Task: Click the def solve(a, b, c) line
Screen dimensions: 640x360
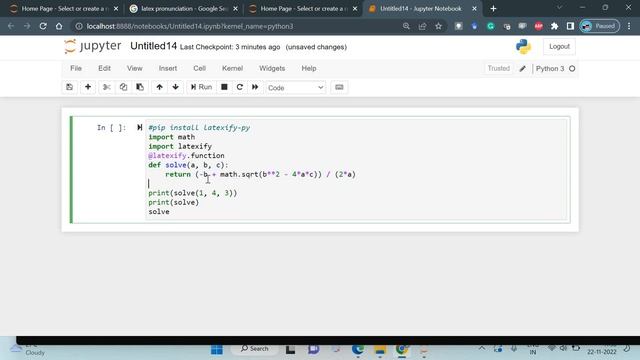Action: 188,165
